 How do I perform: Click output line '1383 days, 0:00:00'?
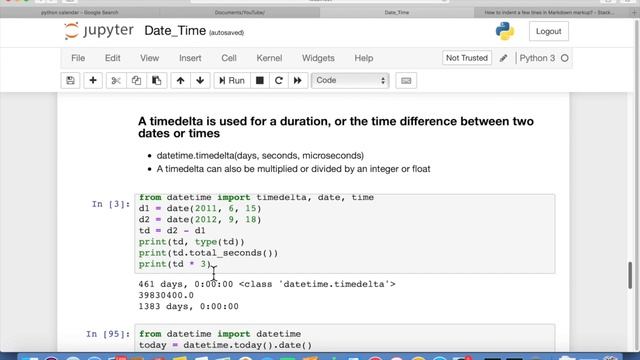coord(188,307)
